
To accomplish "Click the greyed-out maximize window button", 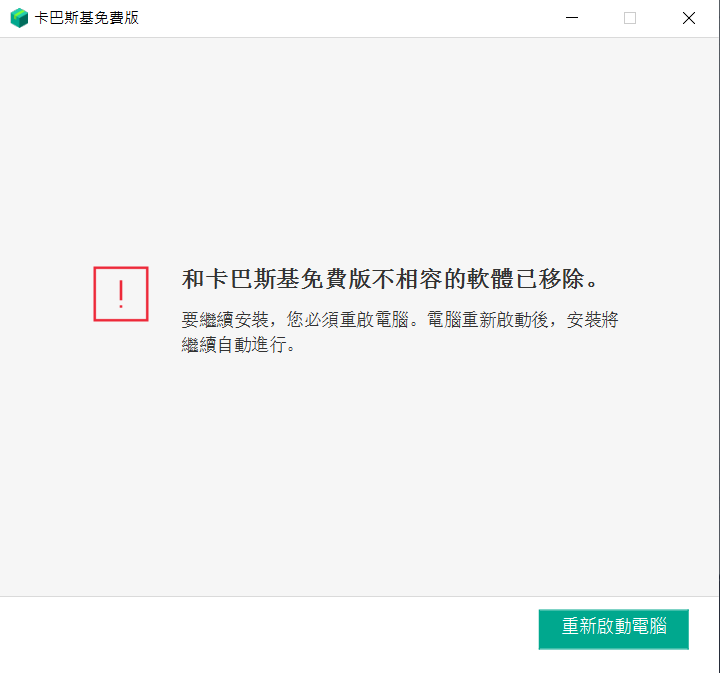I will [x=630, y=18].
